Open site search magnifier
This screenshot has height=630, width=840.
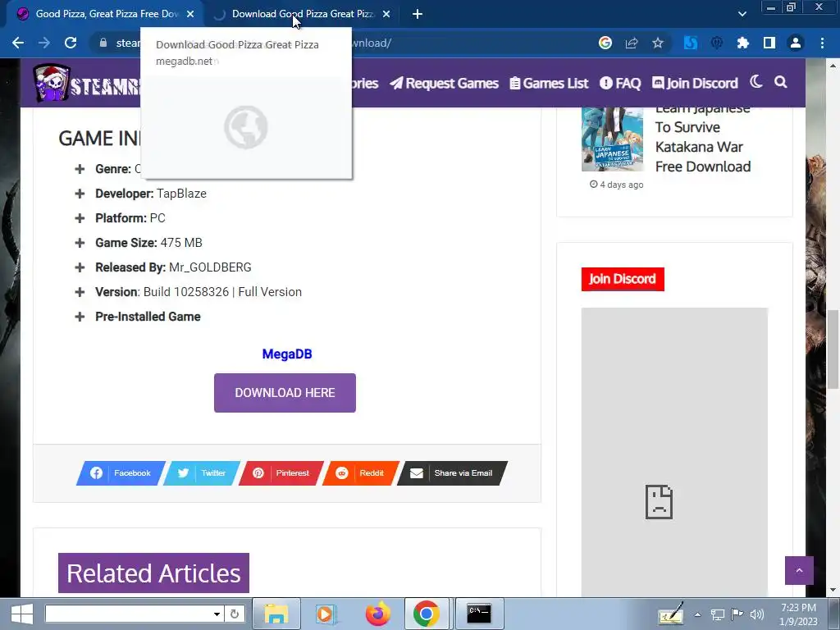click(x=781, y=82)
